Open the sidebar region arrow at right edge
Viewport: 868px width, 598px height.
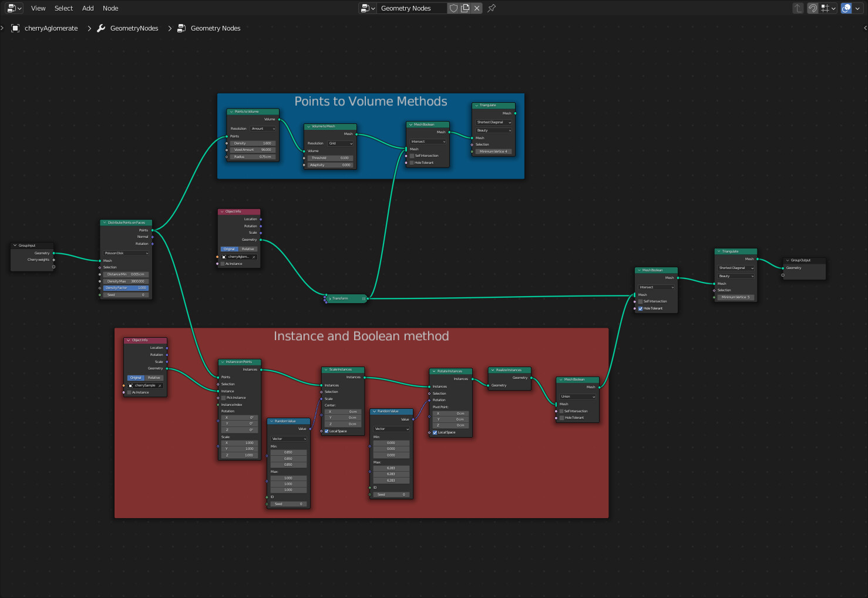click(x=865, y=28)
